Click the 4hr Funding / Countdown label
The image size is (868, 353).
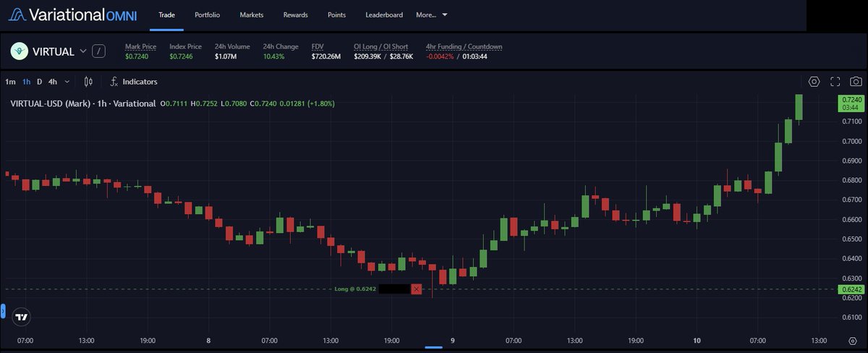pyautogui.click(x=464, y=46)
